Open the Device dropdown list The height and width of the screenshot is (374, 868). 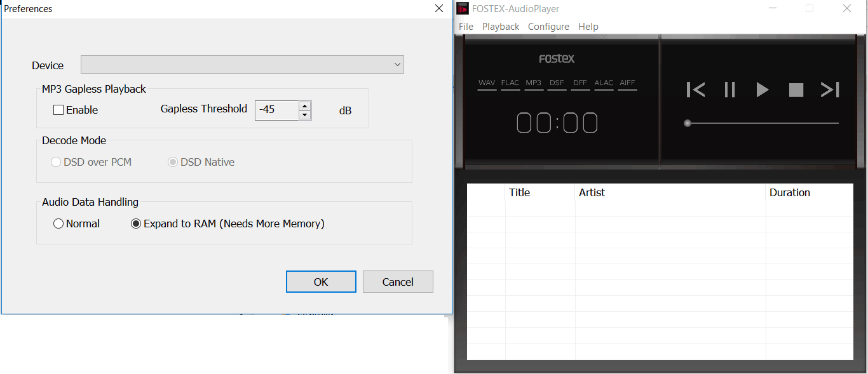point(397,65)
